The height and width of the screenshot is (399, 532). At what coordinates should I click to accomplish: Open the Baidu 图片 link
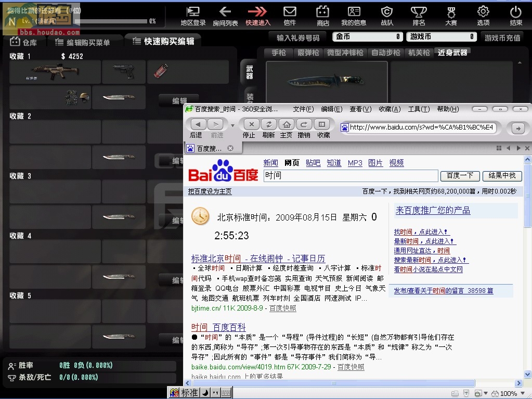[x=375, y=163]
